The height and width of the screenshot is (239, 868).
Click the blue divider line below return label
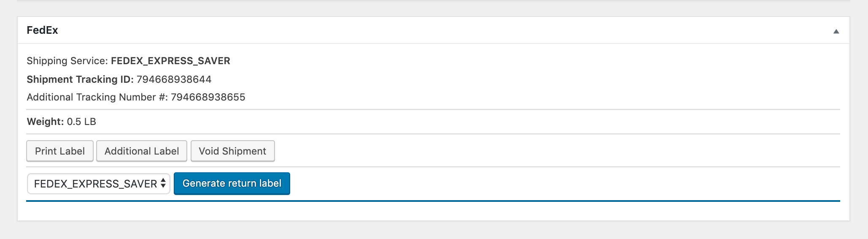[433, 201]
